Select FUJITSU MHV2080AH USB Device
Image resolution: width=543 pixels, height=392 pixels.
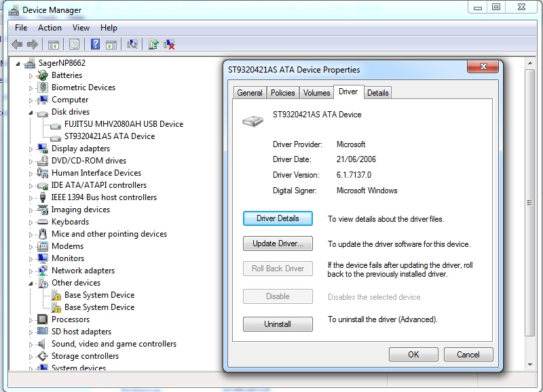[x=124, y=124]
